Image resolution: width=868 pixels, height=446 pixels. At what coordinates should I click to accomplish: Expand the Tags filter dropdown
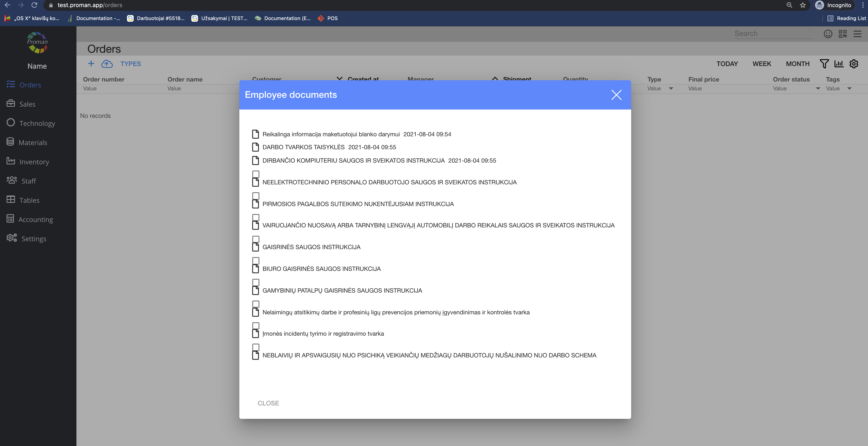849,88
